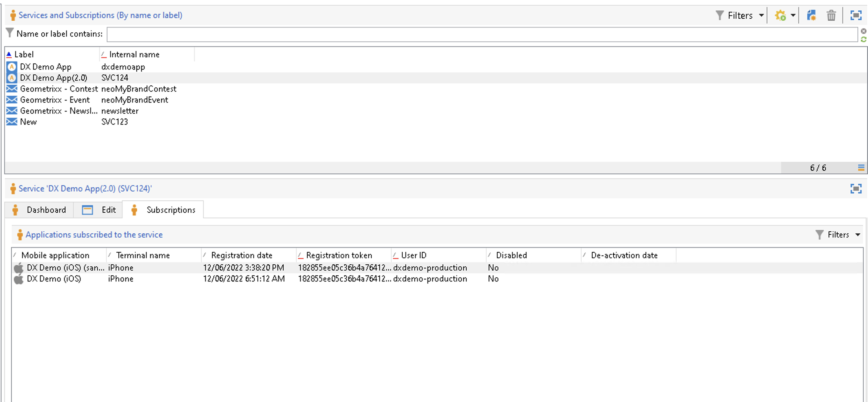
Task: Sort by the Internal name column header
Action: [x=147, y=54]
